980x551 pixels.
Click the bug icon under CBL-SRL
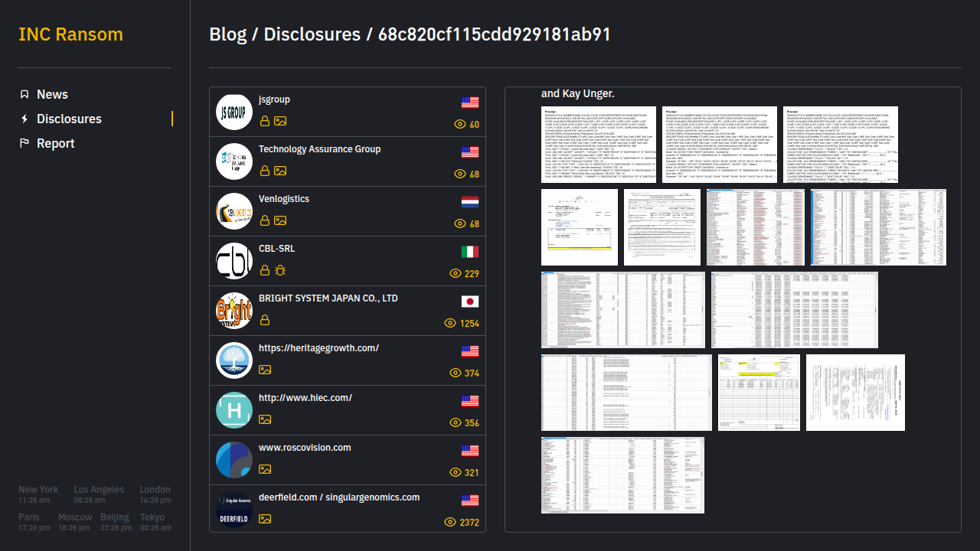280,270
